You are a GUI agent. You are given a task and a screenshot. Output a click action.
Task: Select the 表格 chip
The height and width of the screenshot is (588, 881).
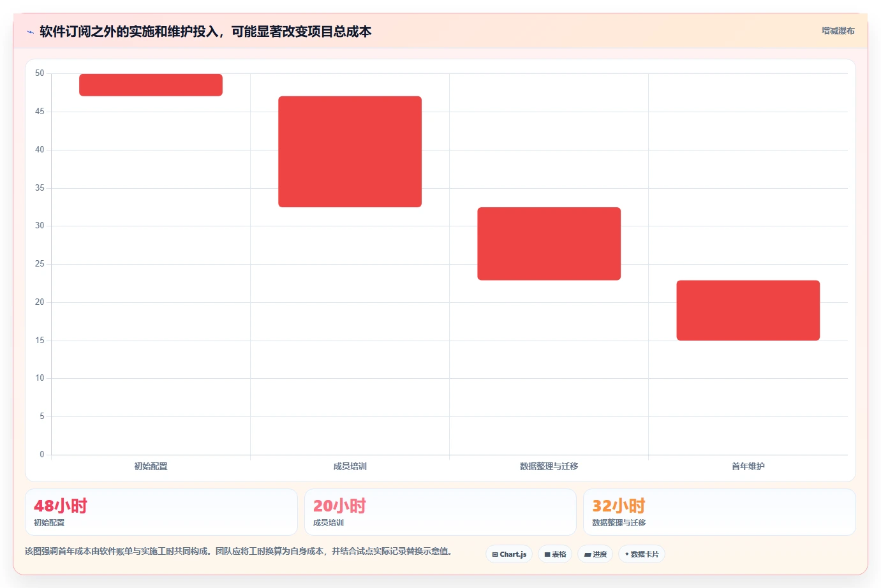point(555,554)
